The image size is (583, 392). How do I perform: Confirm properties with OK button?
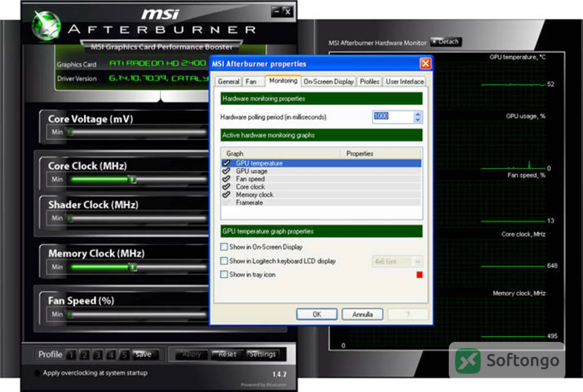coord(317,314)
